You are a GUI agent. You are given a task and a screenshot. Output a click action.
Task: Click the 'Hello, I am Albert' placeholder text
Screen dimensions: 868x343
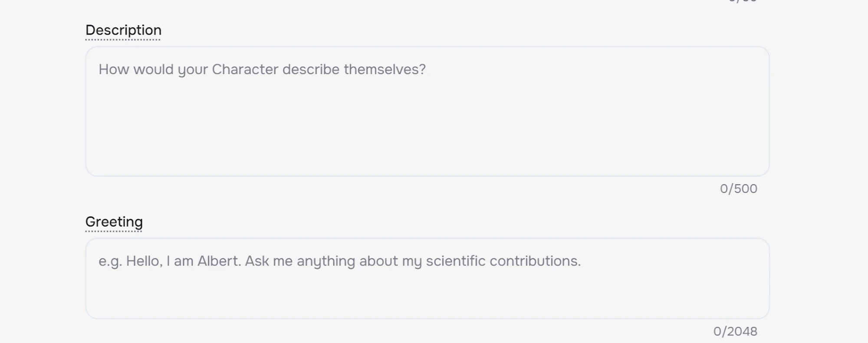(x=182, y=261)
